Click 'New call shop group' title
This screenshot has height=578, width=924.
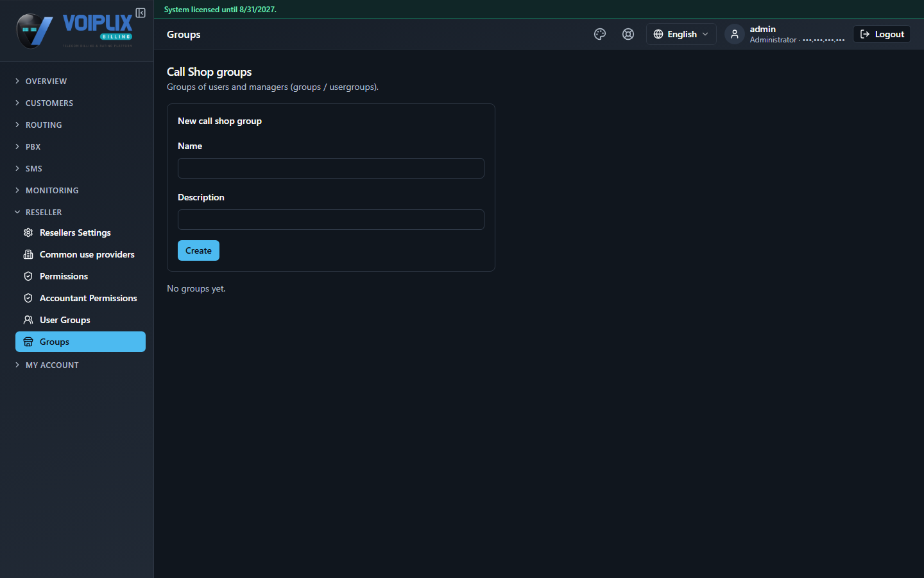click(x=219, y=121)
